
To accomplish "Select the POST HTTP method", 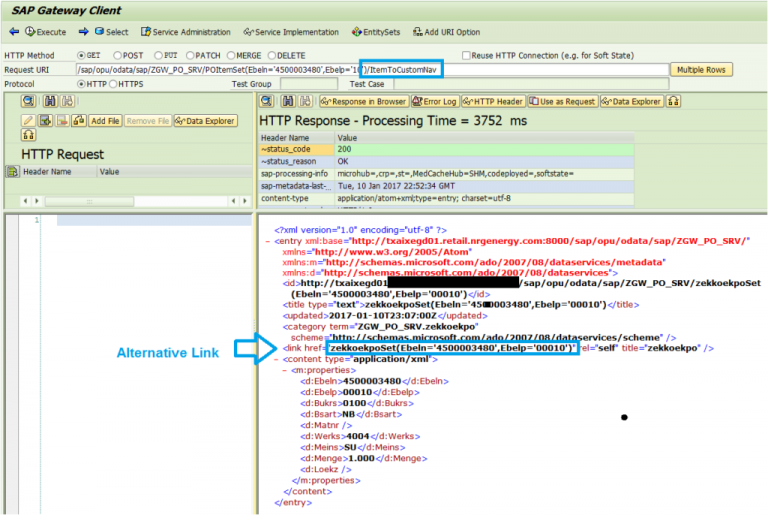I will coord(119,55).
